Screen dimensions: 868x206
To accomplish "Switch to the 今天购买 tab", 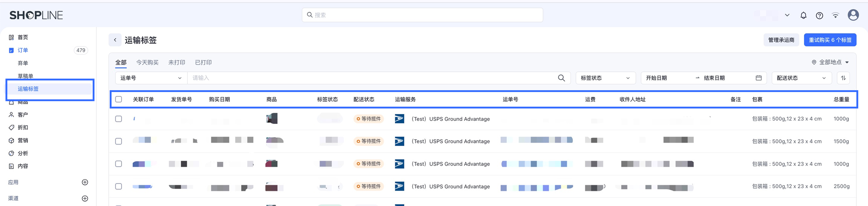I will click(x=147, y=62).
